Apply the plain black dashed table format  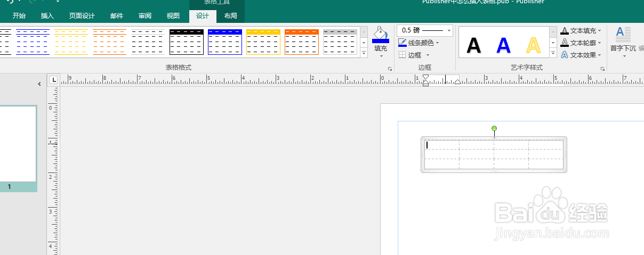[x=148, y=42]
